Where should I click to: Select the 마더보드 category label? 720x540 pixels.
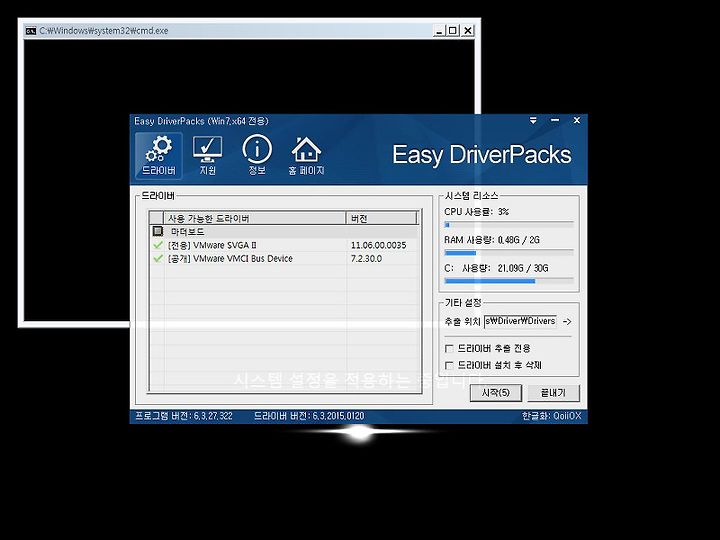coord(187,231)
